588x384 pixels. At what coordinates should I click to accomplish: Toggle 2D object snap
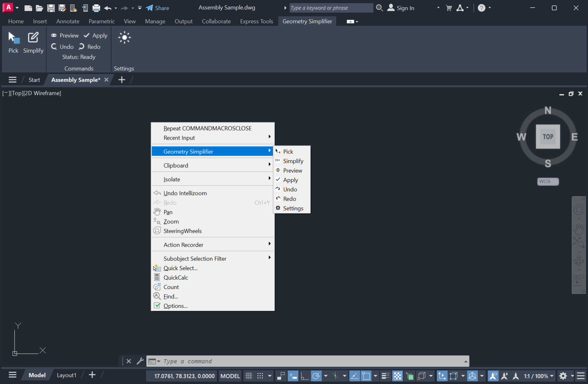366,376
